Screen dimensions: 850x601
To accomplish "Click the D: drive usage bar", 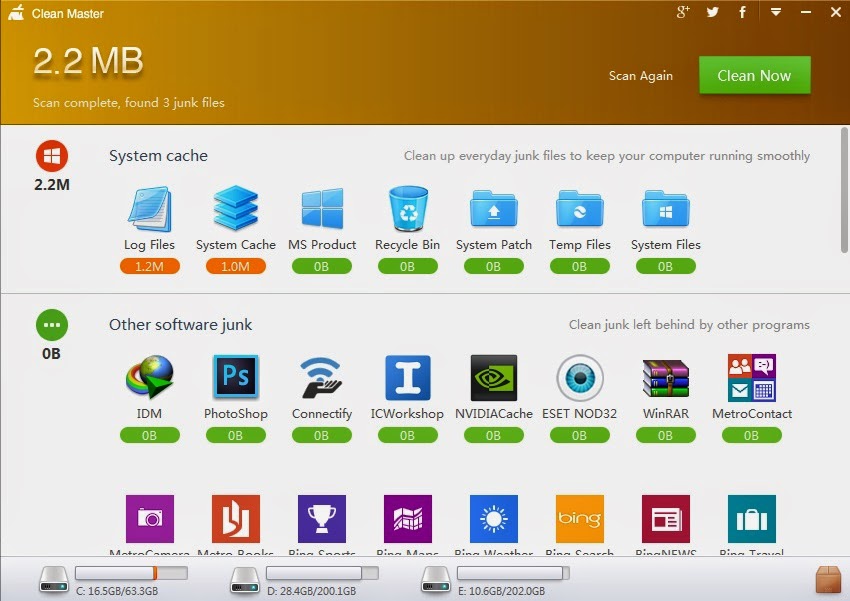I will pos(322,573).
